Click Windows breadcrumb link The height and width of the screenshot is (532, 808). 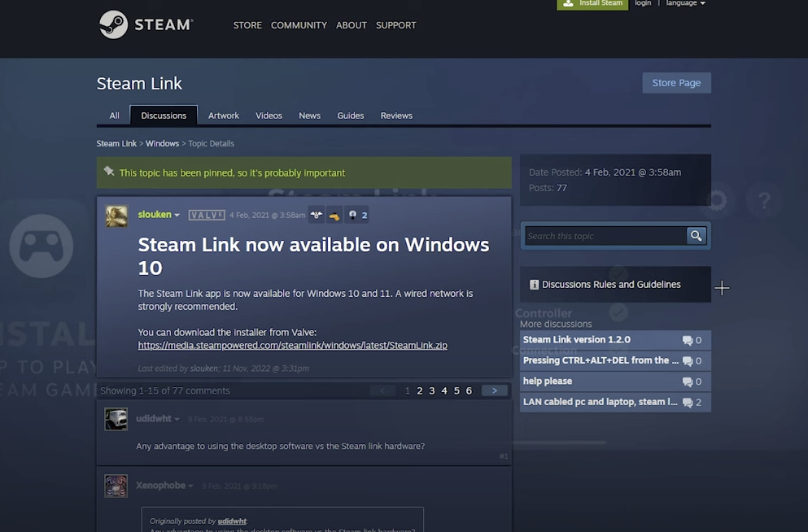click(162, 144)
